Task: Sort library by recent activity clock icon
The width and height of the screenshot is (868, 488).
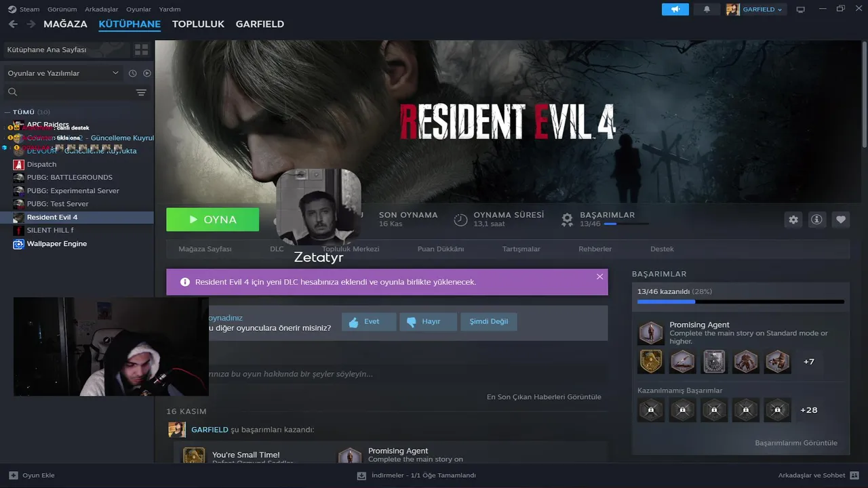Action: click(x=133, y=73)
